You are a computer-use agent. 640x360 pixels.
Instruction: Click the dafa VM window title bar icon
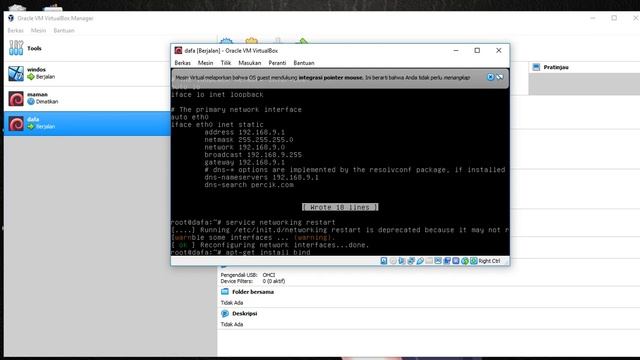point(178,50)
